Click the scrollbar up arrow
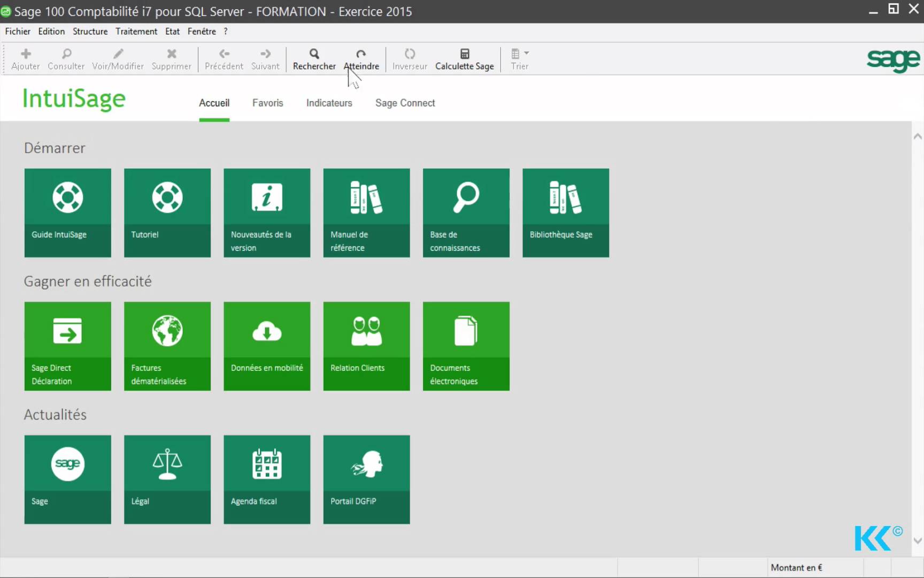 (918, 136)
